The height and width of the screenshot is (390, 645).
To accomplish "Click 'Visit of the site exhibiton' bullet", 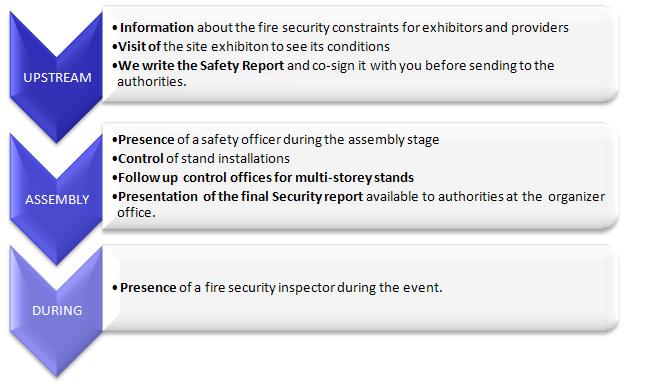I will click(x=251, y=46).
